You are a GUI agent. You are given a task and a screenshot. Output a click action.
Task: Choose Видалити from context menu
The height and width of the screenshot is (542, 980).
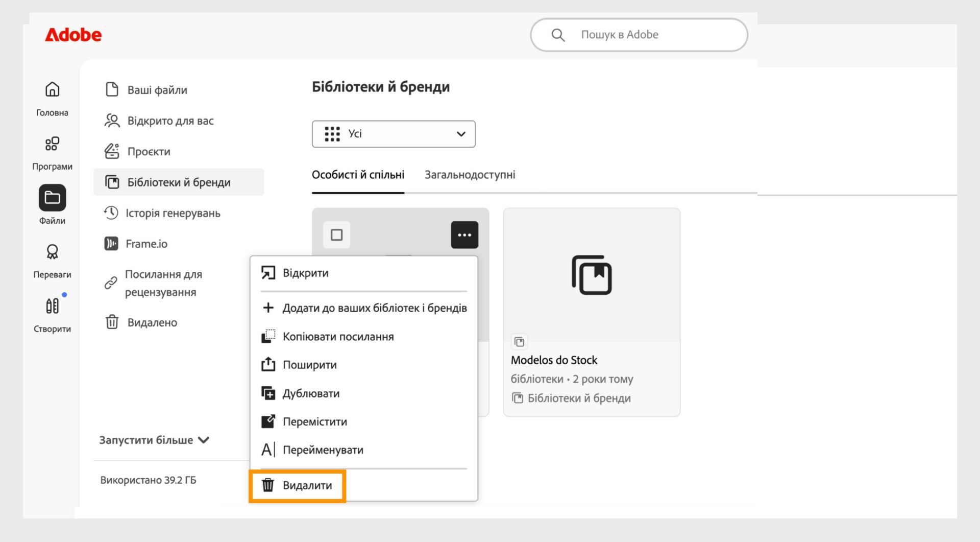click(364, 485)
